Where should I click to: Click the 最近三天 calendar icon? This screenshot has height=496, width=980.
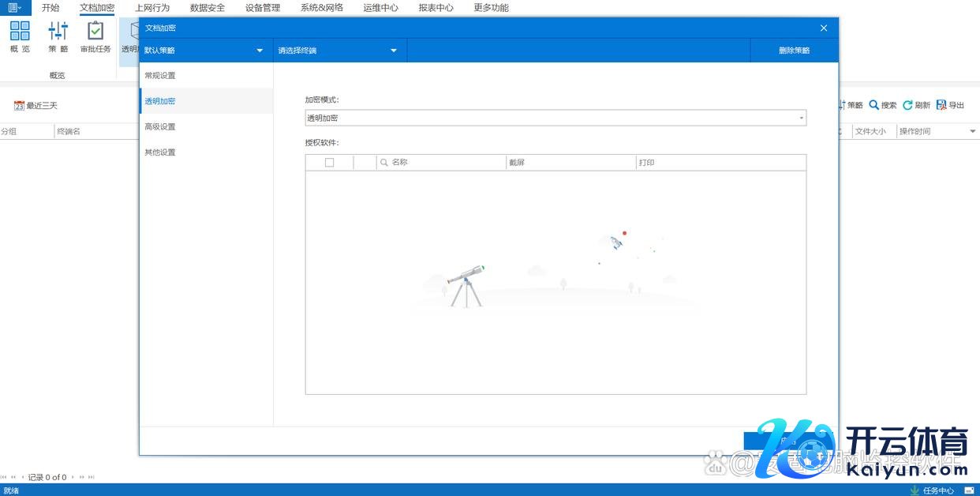(19, 106)
